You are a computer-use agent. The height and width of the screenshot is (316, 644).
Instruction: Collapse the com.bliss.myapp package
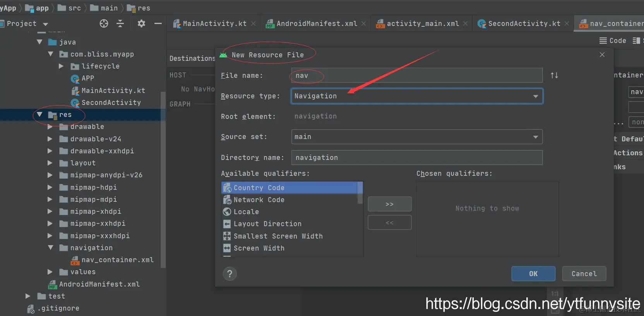tap(50, 54)
